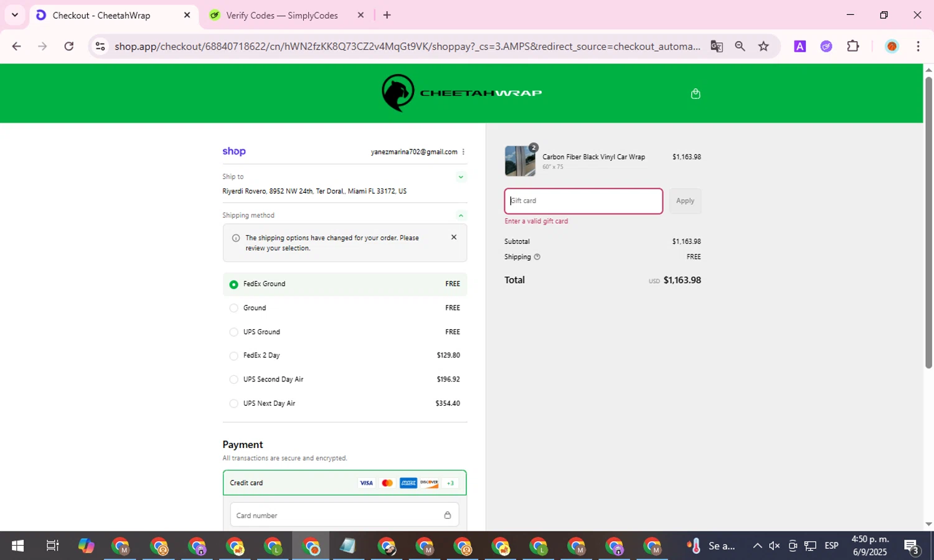Click the lock icon in card number field
This screenshot has width=934, height=560.
[x=447, y=515]
